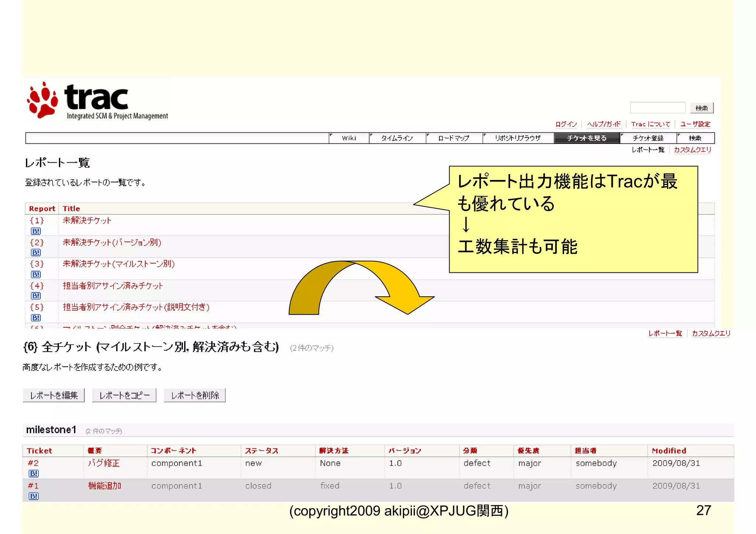Open report {1} number link

click(x=37, y=221)
